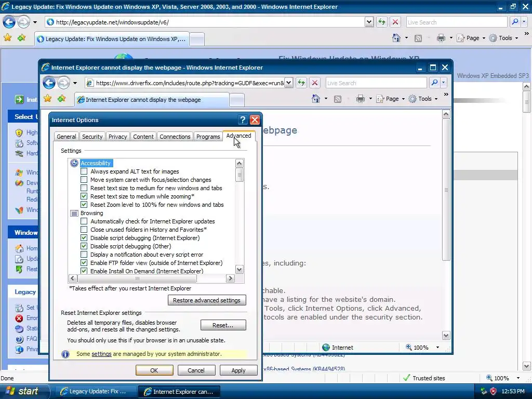
Task: Click Refresh icon in Legacy Update window
Action: (x=382, y=22)
